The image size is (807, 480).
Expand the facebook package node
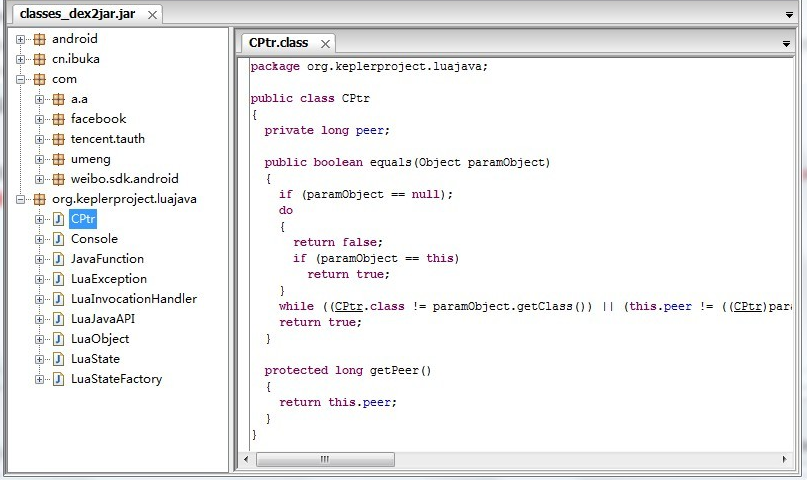(x=40, y=119)
